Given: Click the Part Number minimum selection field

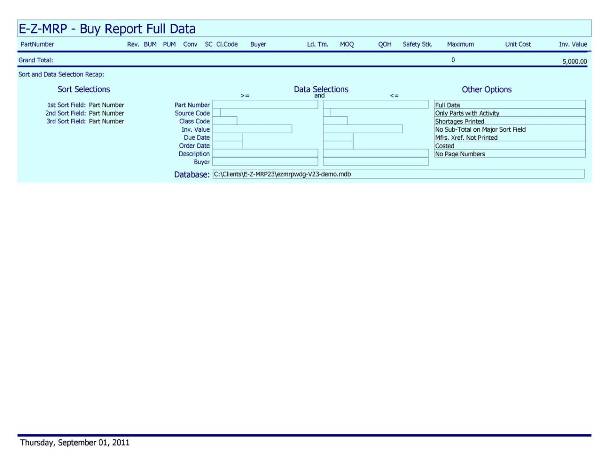Looking at the screenshot, I should pyautogui.click(x=264, y=104).
